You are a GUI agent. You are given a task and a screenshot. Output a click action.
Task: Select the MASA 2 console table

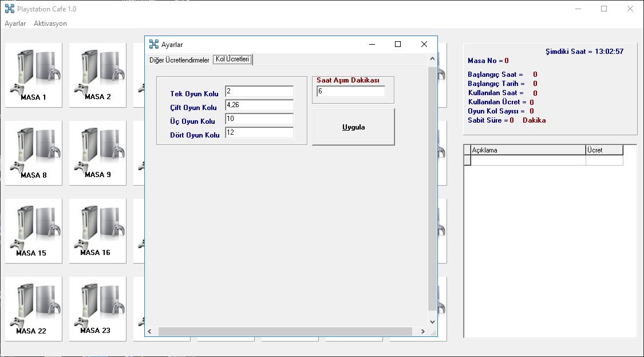(98, 75)
